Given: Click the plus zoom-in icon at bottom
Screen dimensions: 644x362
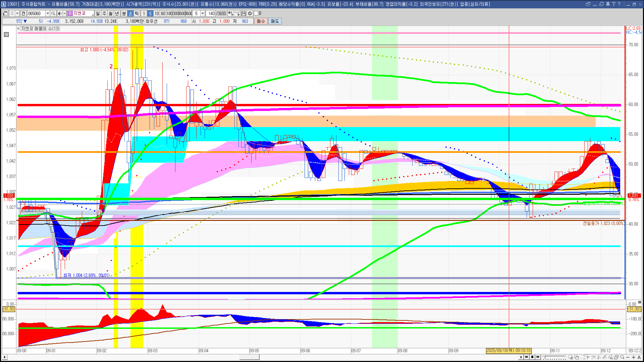Looking at the screenshot, I should (x=633, y=357).
